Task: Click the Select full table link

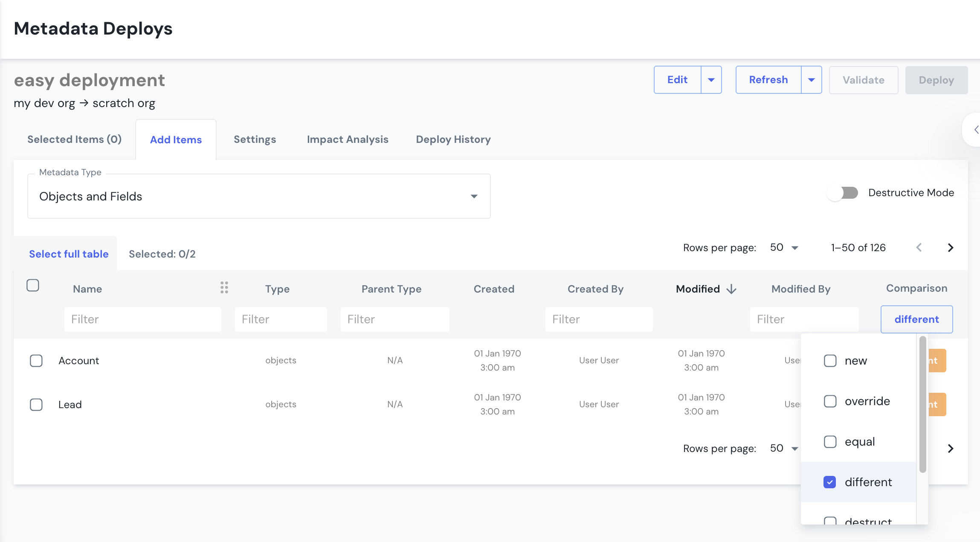Action: pos(68,254)
